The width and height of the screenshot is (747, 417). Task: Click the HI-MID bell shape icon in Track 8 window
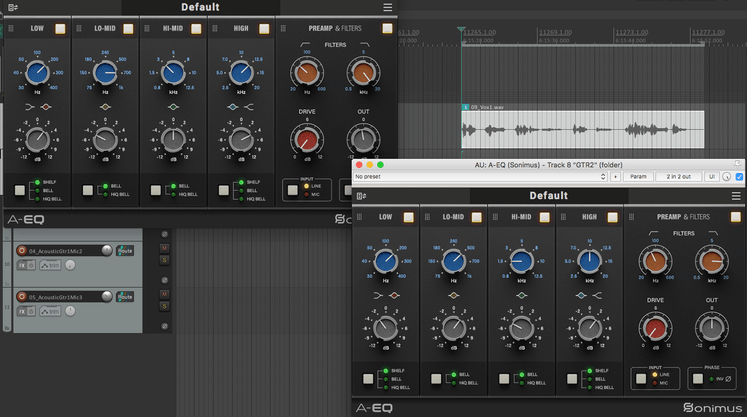pyautogui.click(x=521, y=295)
